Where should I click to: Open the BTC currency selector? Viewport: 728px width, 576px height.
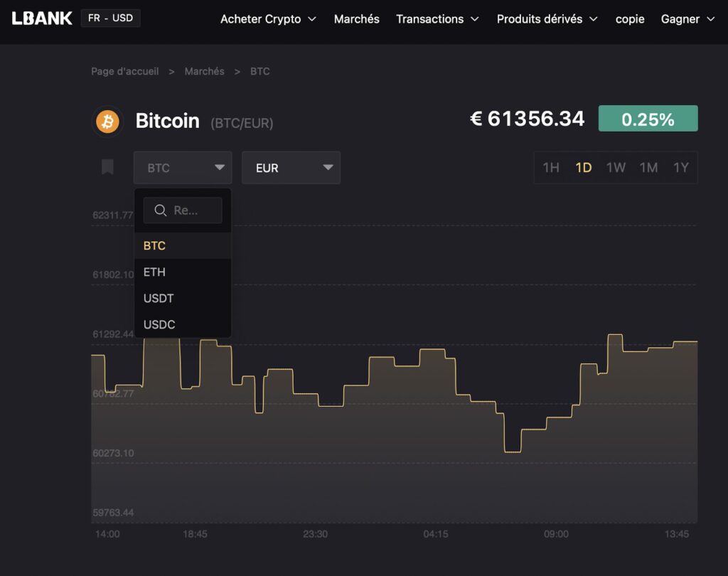coord(183,168)
